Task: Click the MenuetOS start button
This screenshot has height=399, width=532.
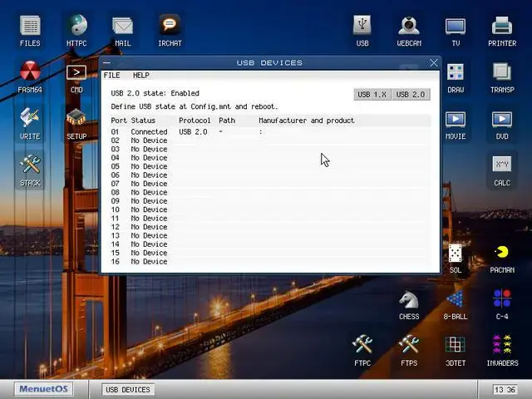Action: click(42, 389)
